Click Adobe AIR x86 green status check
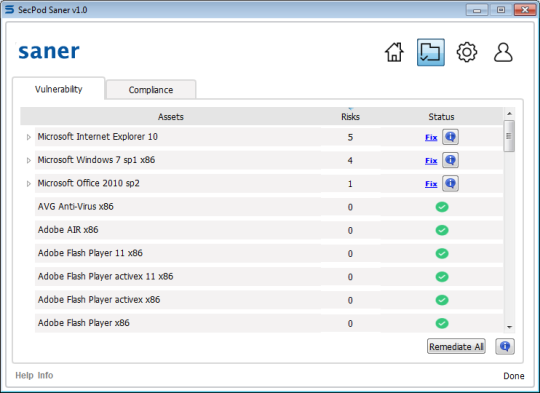This screenshot has height=393, width=540. coord(442,230)
